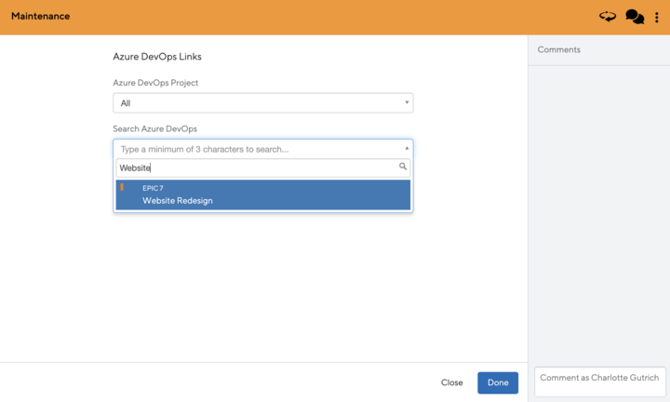Collapse the Search Azure DevOps dropdown arrow
The image size is (670, 402).
point(406,149)
